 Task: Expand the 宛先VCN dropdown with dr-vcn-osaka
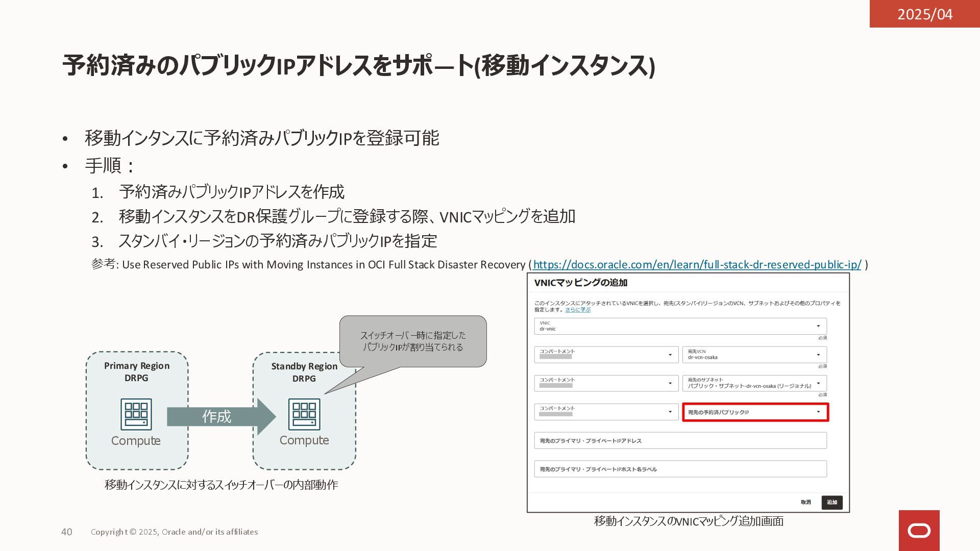coord(754,355)
